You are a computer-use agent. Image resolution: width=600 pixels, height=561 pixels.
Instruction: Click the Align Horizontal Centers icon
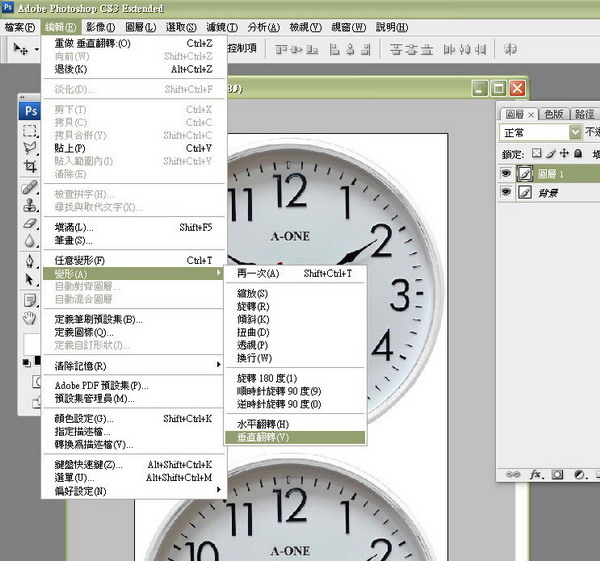click(x=350, y=49)
